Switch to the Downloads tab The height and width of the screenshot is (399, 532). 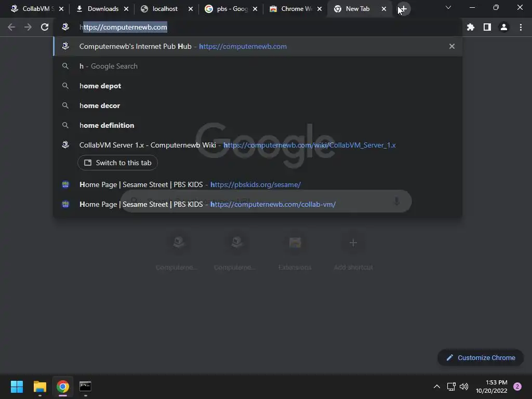[x=98, y=9]
